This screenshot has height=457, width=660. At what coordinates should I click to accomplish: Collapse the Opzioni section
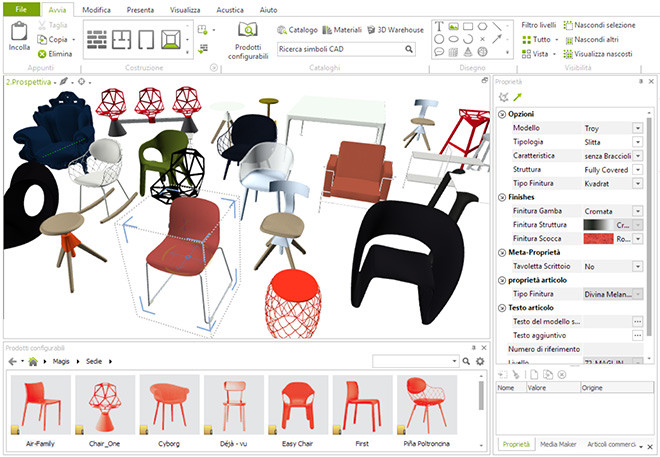[502, 114]
